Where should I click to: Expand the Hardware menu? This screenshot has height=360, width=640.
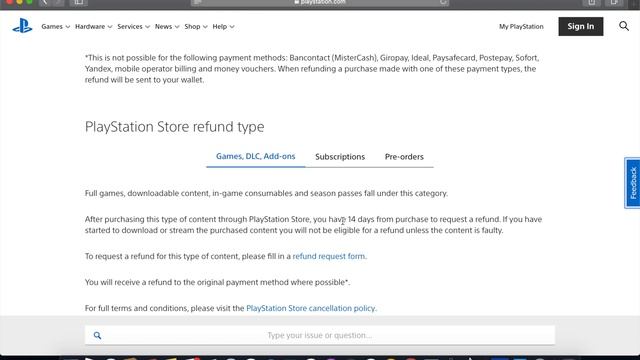tap(93, 27)
